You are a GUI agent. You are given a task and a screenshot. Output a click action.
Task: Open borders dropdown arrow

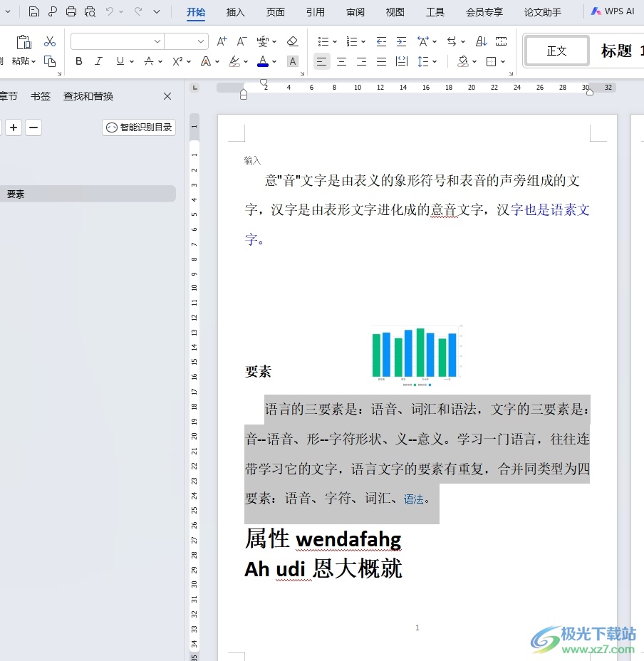pos(503,61)
